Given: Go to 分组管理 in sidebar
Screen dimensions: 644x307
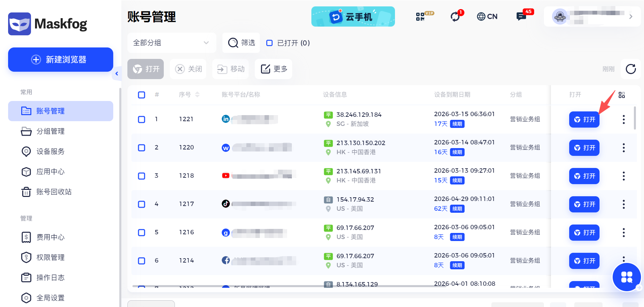Looking at the screenshot, I should coord(61,131).
